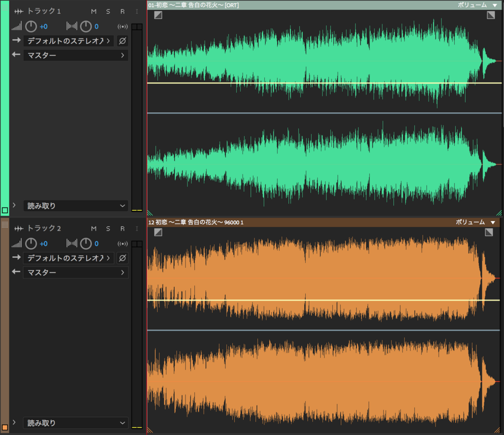Select the clip title 12 初恋 ～二章 告白の花火～ 96000 1
The image size is (504, 435).
pos(196,222)
